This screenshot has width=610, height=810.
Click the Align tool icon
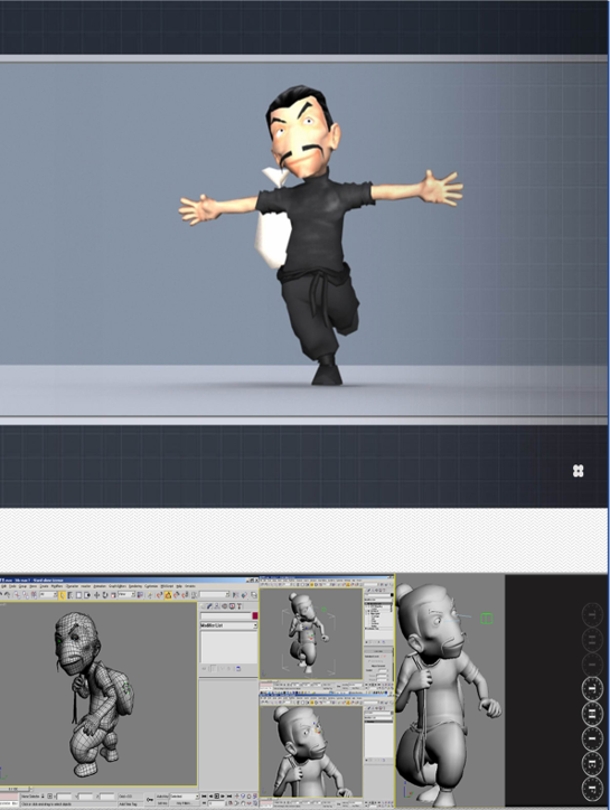tap(244, 595)
